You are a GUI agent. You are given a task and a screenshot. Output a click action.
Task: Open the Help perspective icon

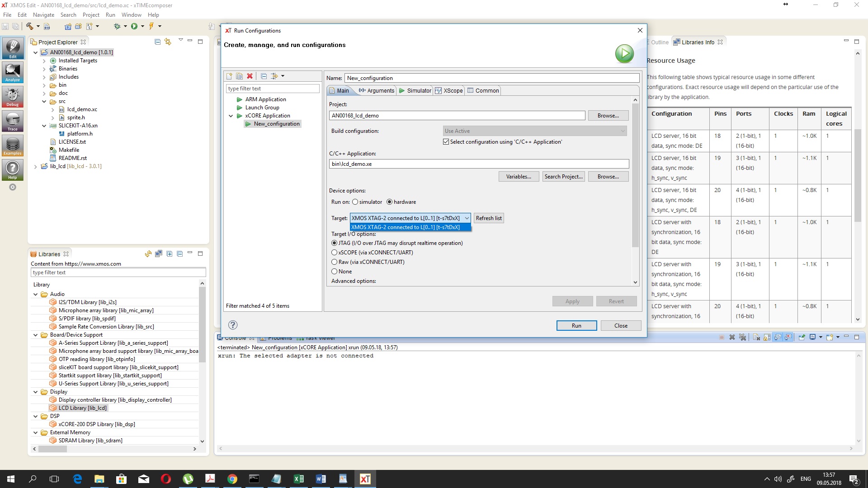pyautogui.click(x=13, y=170)
